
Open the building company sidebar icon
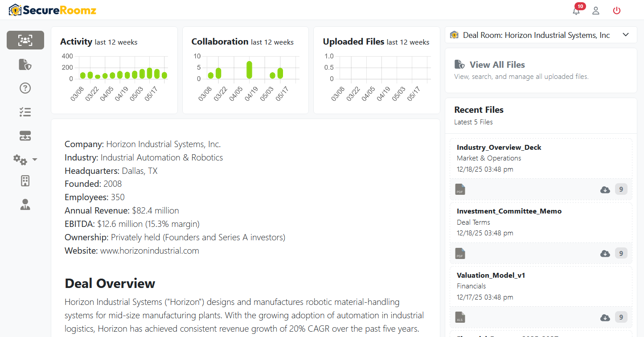click(x=25, y=181)
